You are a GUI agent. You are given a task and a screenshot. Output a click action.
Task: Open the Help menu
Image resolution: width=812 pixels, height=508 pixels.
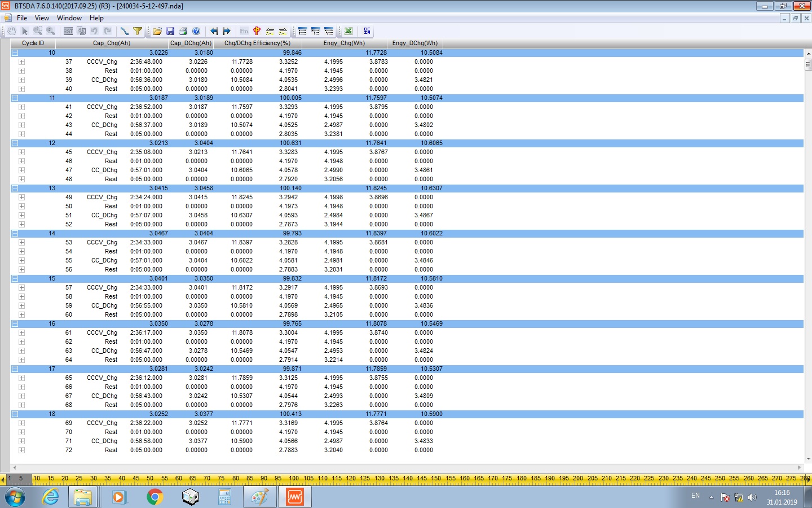(96, 18)
